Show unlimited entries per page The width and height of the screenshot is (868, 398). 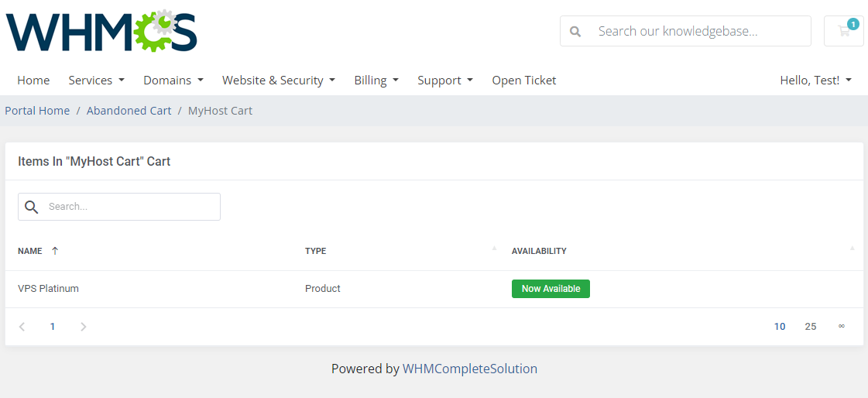842,327
